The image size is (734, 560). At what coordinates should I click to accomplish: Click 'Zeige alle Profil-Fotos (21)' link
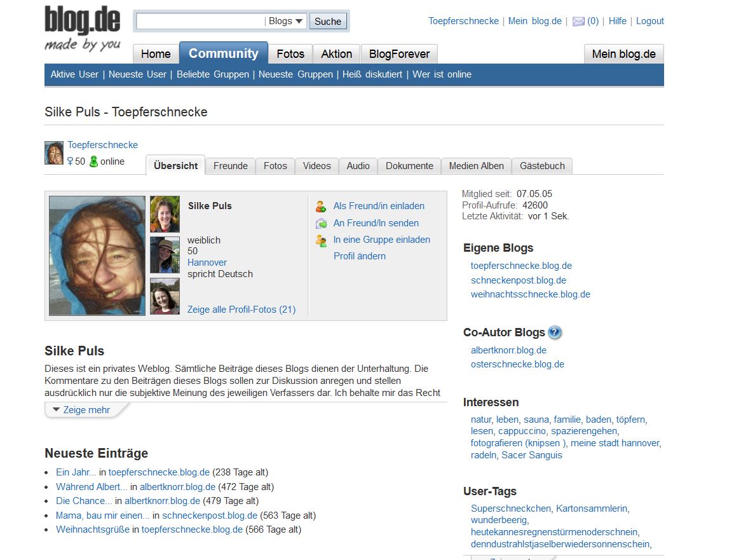(241, 310)
